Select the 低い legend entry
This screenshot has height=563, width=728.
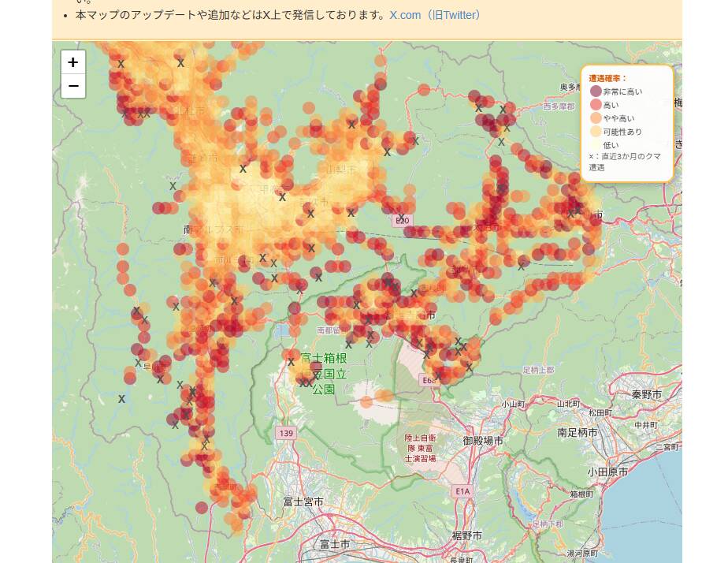pos(613,145)
